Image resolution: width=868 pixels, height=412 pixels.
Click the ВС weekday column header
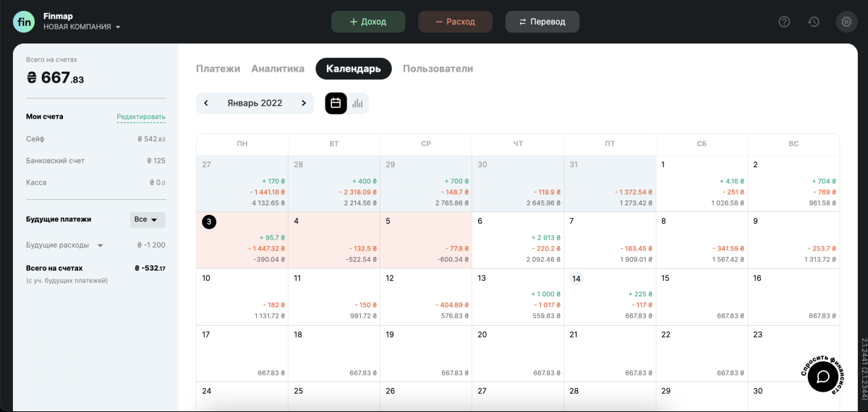(x=793, y=144)
